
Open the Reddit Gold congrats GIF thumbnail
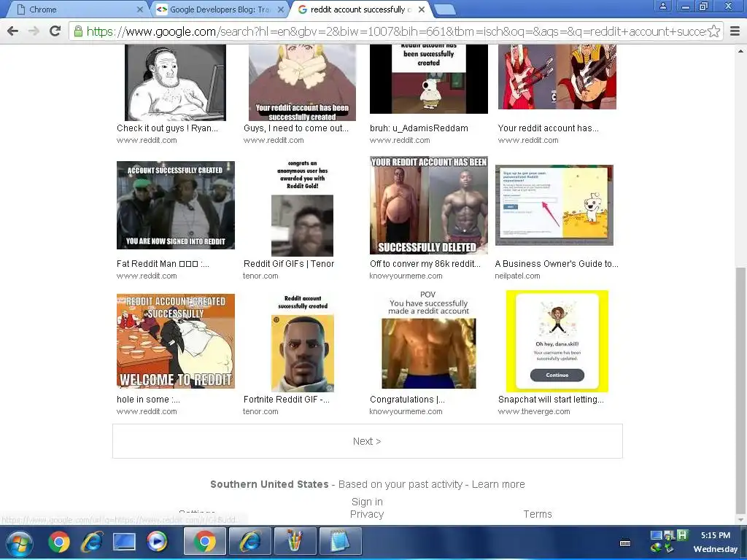pyautogui.click(x=302, y=208)
